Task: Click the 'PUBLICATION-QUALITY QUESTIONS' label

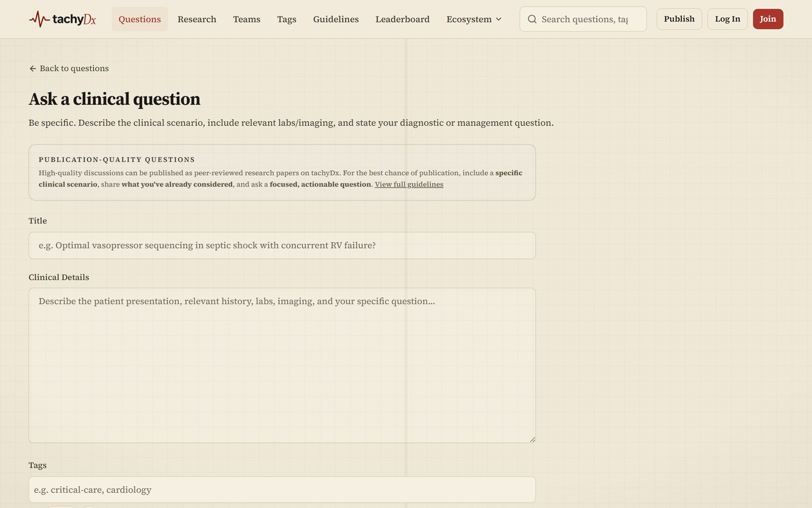Action: coord(117,159)
